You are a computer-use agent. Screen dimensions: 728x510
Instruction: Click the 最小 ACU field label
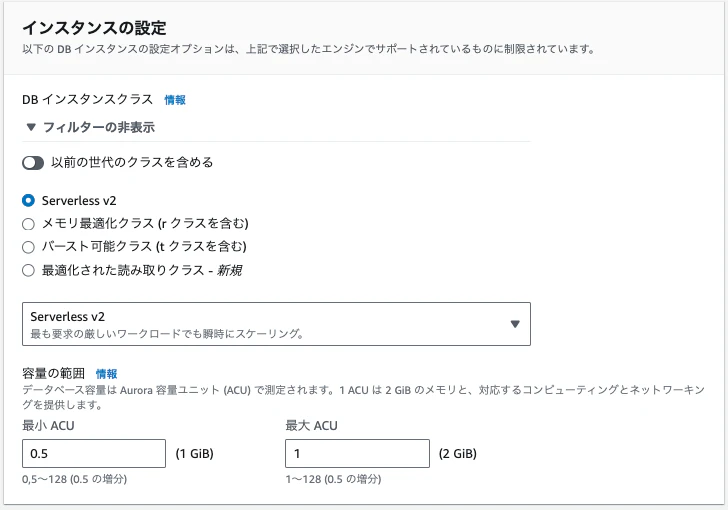48,426
